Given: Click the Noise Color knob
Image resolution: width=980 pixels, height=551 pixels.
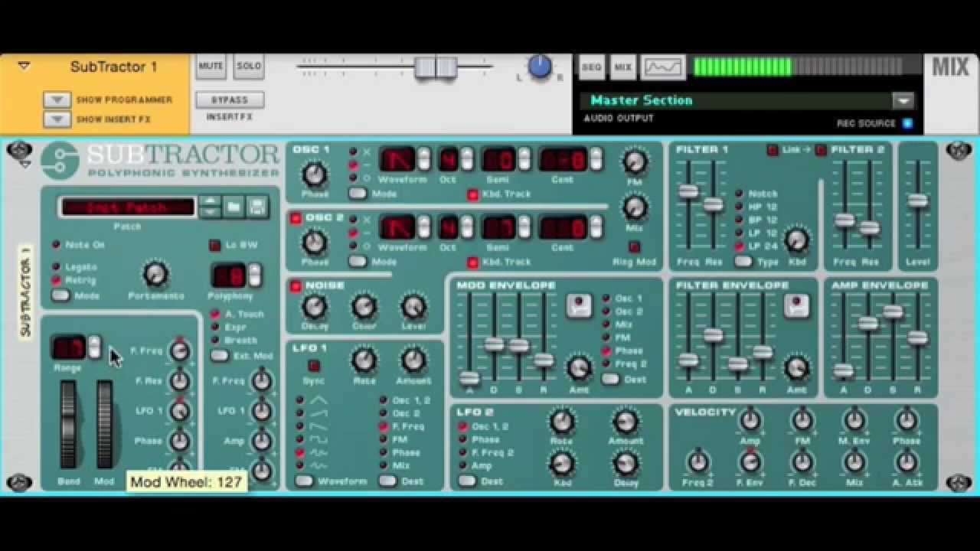Looking at the screenshot, I should coord(364,308).
